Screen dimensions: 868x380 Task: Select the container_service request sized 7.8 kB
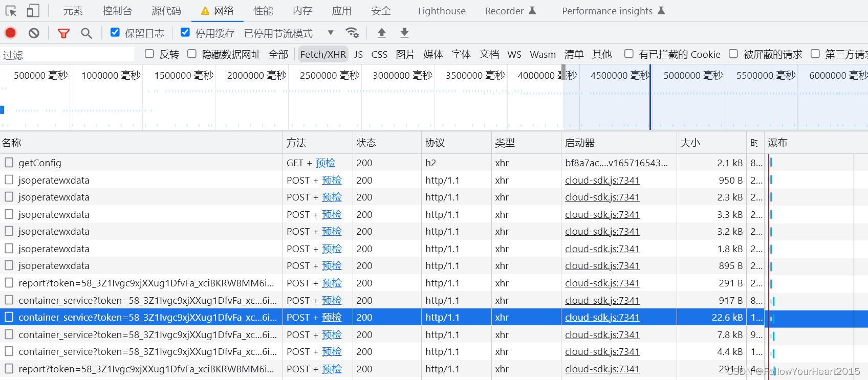(x=147, y=334)
